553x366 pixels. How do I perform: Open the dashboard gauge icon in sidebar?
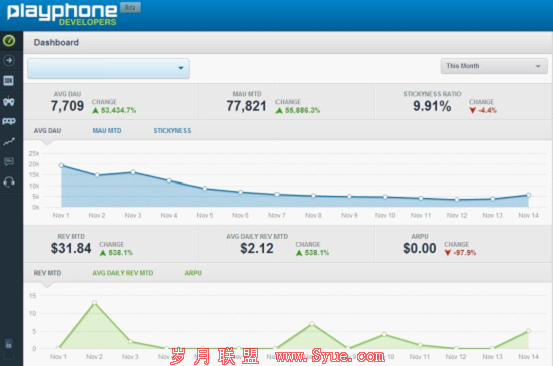[9, 41]
